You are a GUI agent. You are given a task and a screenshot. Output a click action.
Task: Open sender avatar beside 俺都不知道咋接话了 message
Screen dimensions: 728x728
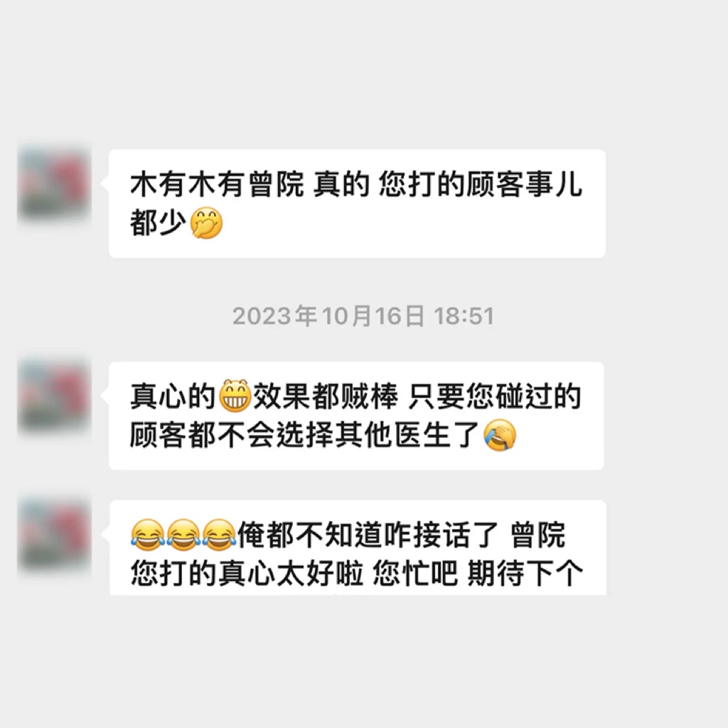pyautogui.click(x=54, y=535)
